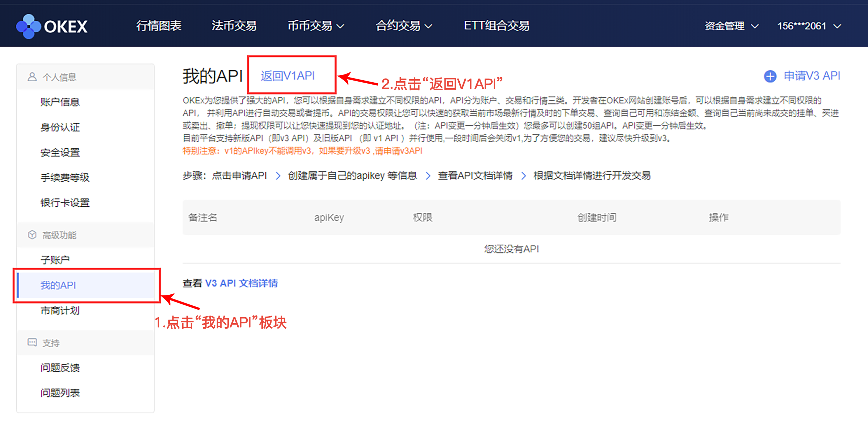The height and width of the screenshot is (430, 868).
Task: Click the 您还没有API empty message
Action: (x=511, y=249)
